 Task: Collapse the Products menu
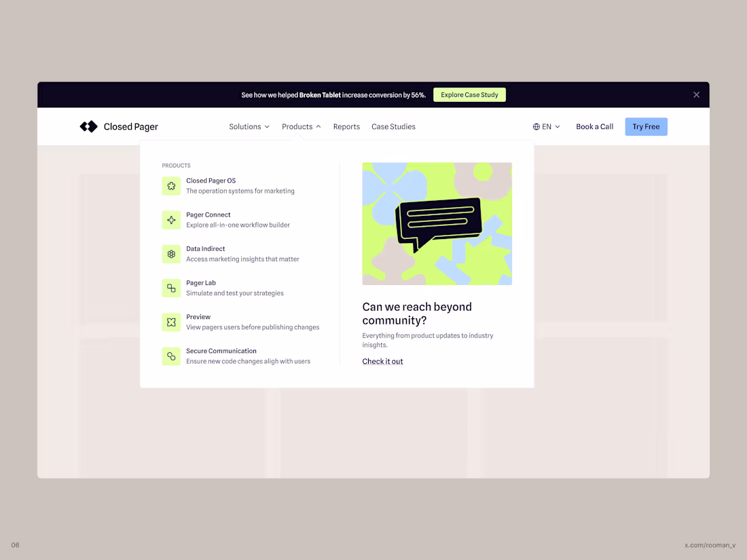(x=301, y=126)
